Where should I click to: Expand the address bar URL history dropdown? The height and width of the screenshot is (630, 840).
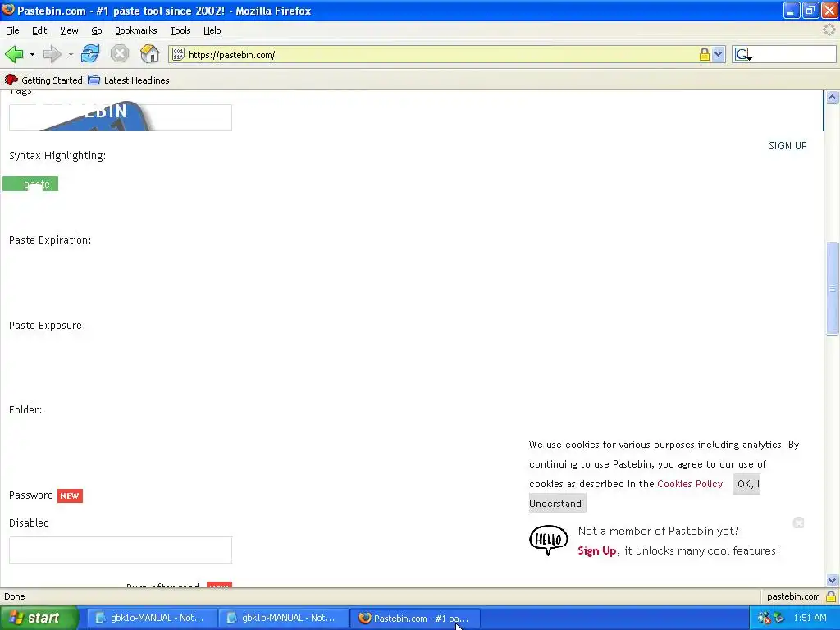click(718, 54)
